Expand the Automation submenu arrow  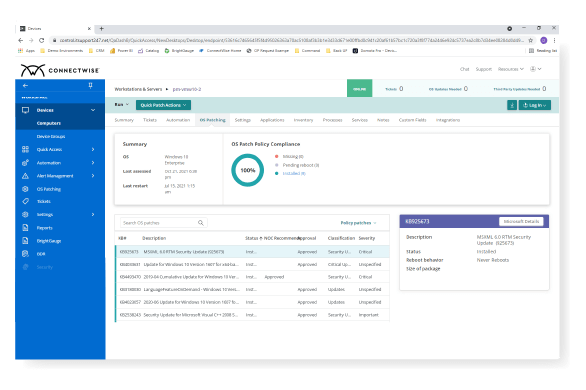93,163
